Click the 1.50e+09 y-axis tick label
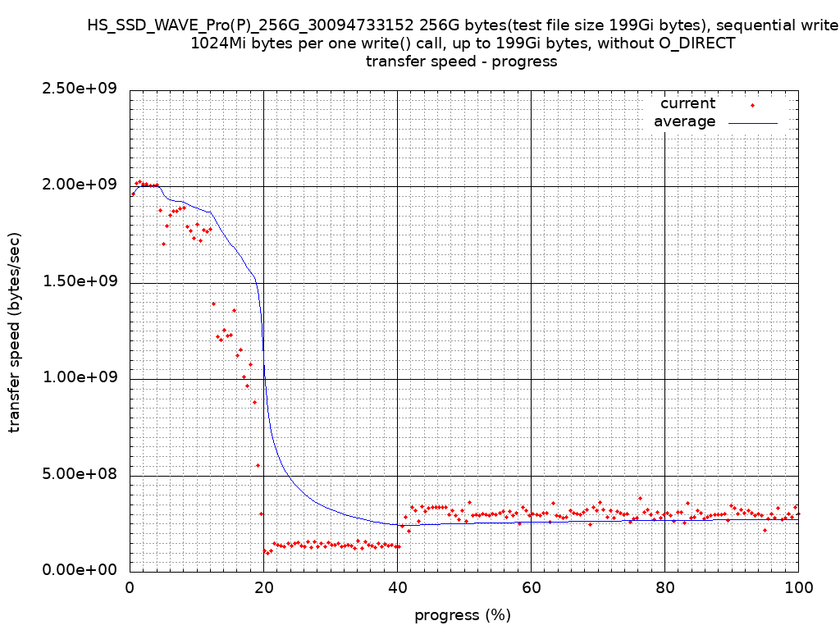 (80, 281)
